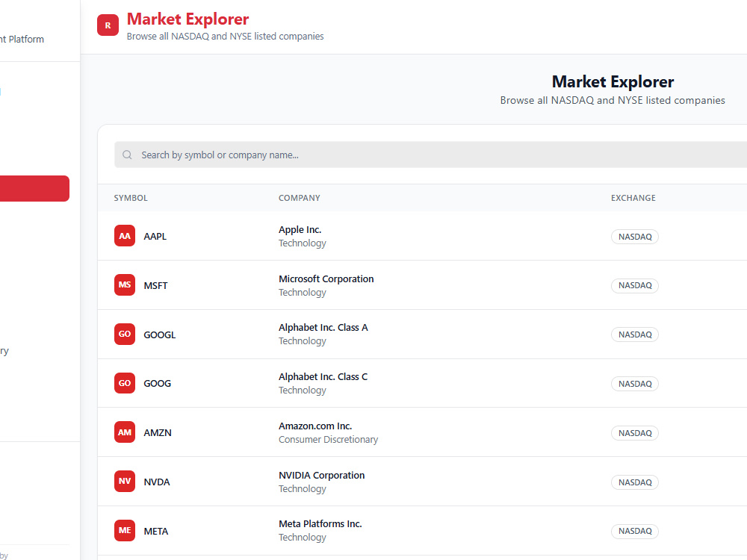Open Microsoft Corporation company name
This screenshot has height=560, width=747.
pyautogui.click(x=326, y=279)
